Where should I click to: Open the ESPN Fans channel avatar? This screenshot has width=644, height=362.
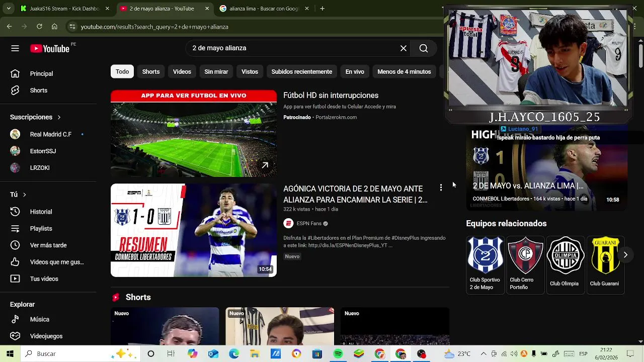point(288,223)
